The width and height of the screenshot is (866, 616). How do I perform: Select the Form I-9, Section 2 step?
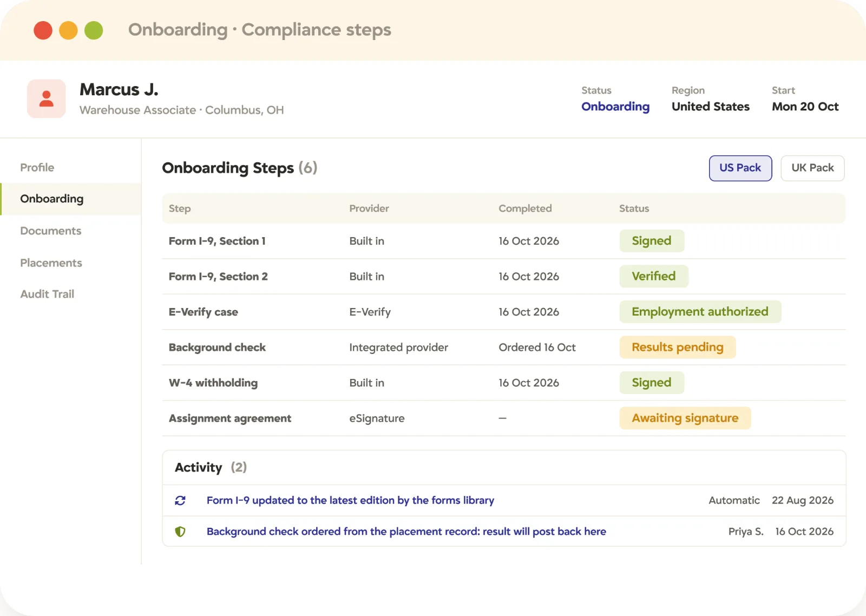point(218,277)
